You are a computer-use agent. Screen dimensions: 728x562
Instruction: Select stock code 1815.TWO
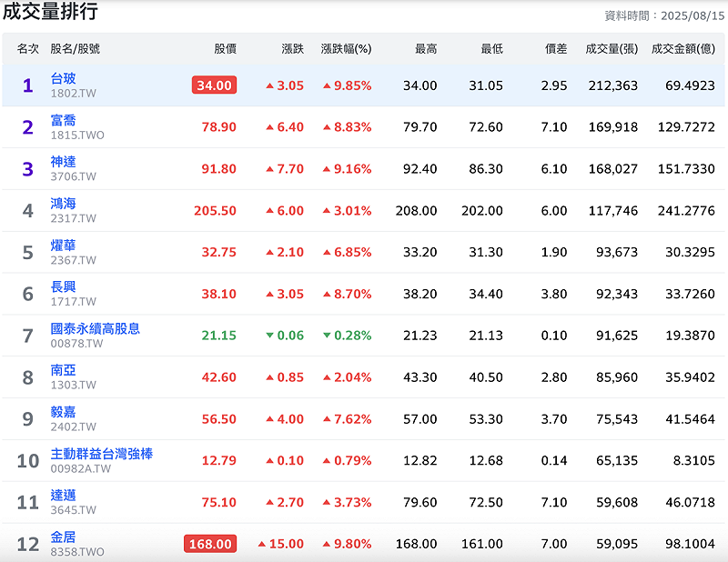tap(77, 135)
